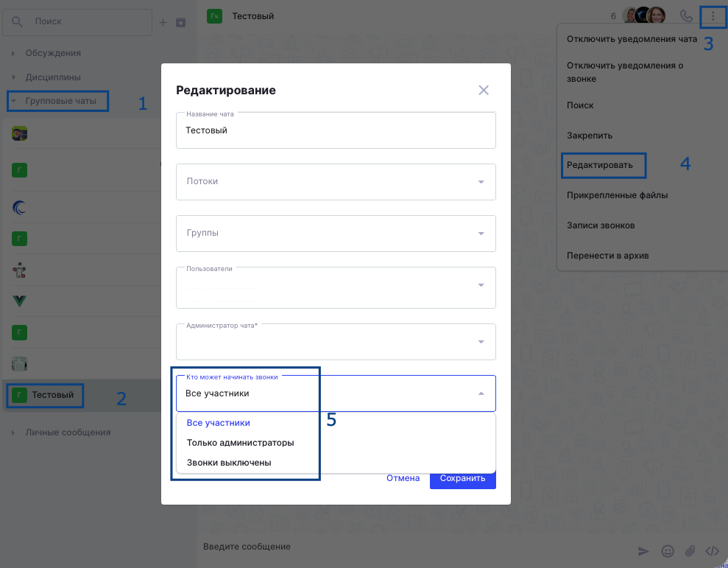Click the code snippet icon in message bar
Image resolution: width=728 pixels, height=568 pixels.
tap(713, 551)
